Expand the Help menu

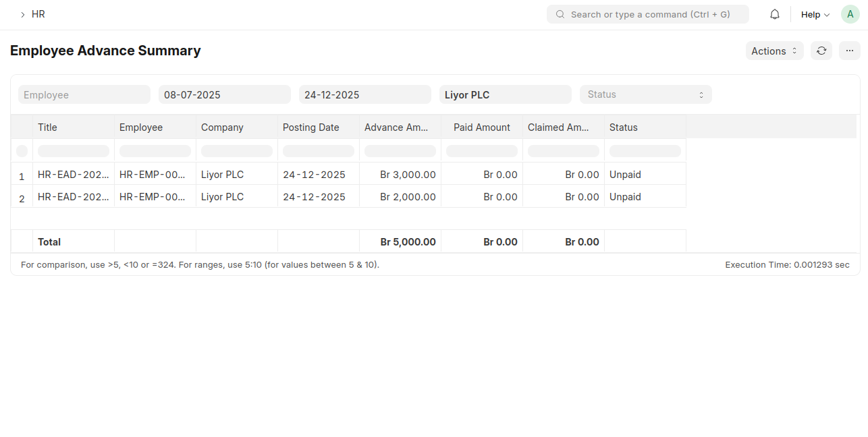point(815,14)
